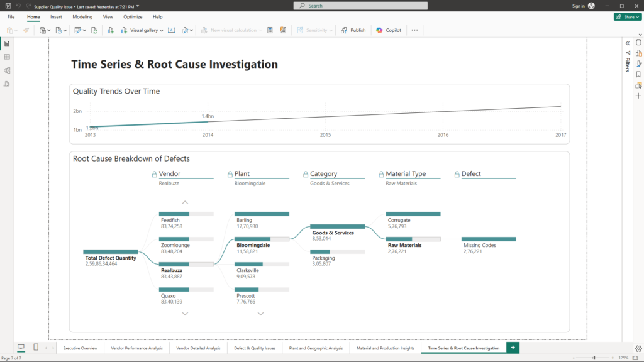
Task: Insert a text box from ribbon
Action: [x=171, y=30]
